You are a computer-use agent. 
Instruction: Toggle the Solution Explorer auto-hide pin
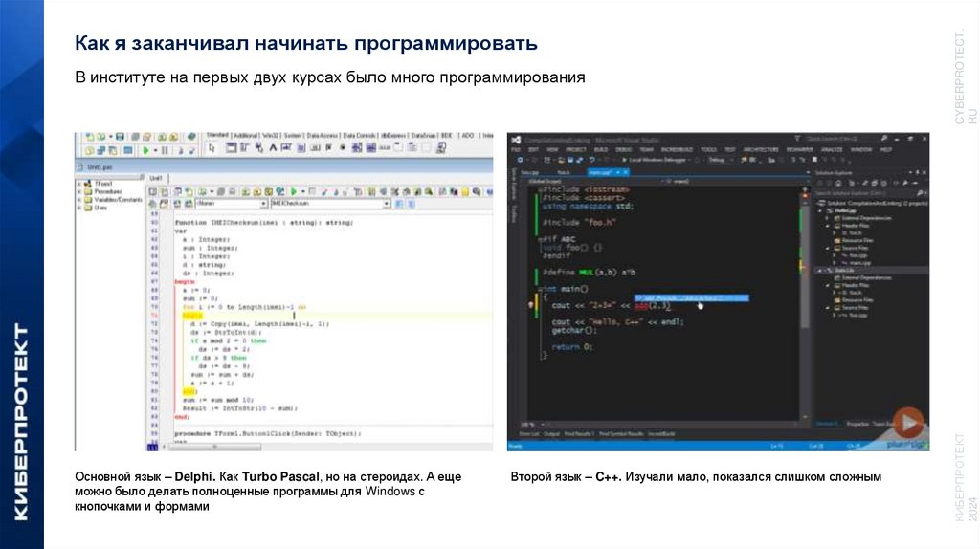[x=916, y=172]
